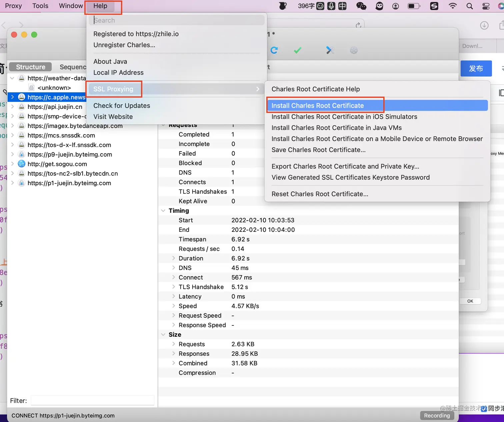Click OK in the background dialog
The image size is (504, 422).
point(470,301)
